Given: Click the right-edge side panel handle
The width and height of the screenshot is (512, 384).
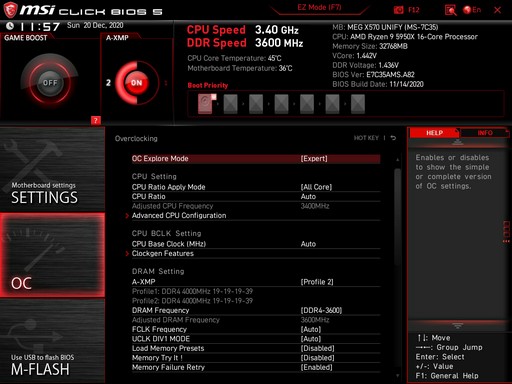Looking at the screenshot, I should [x=506, y=231].
